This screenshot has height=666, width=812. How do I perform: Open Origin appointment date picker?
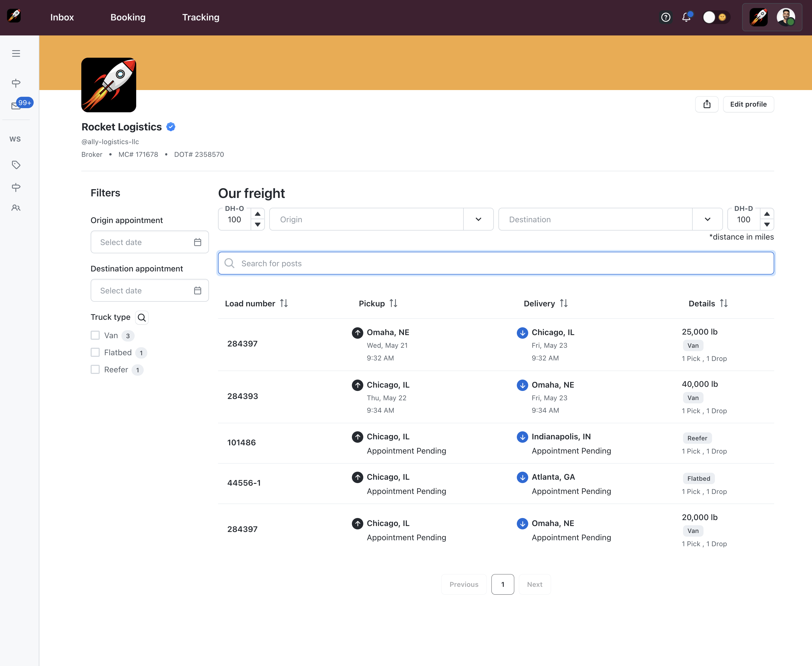[x=149, y=242]
